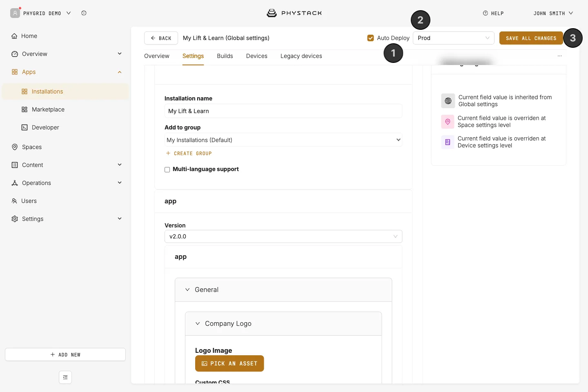Click the collapse sidebar icon at the bottom
Viewport: 588px width, 392px height.
click(65, 377)
